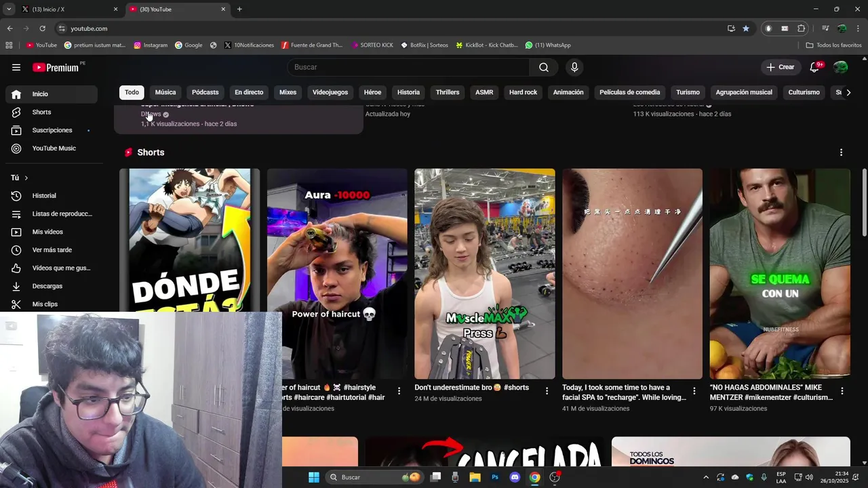
Task: Reload the page in Chrome
Action: click(x=42, y=28)
